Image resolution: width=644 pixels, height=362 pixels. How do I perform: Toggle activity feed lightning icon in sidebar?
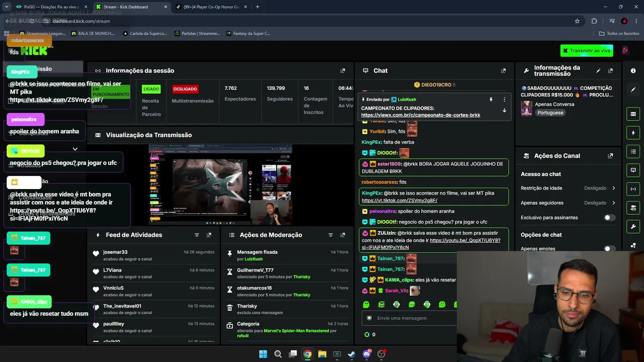click(633, 133)
